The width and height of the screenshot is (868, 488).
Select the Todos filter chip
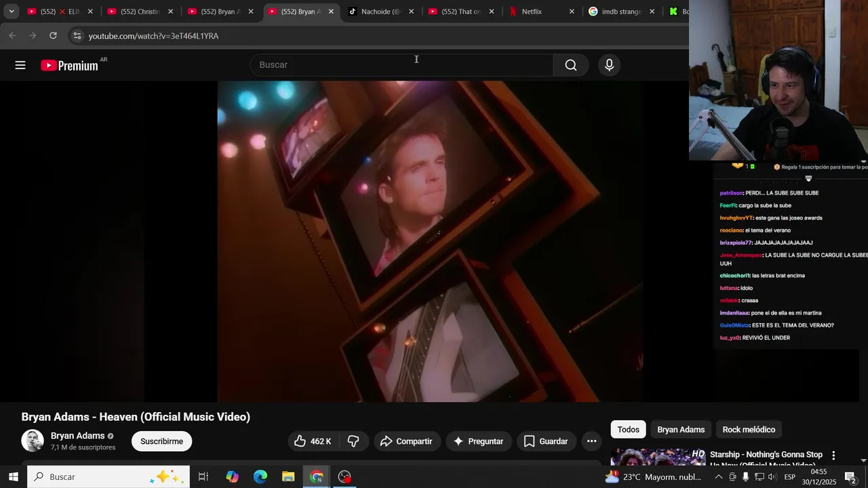[628, 430]
